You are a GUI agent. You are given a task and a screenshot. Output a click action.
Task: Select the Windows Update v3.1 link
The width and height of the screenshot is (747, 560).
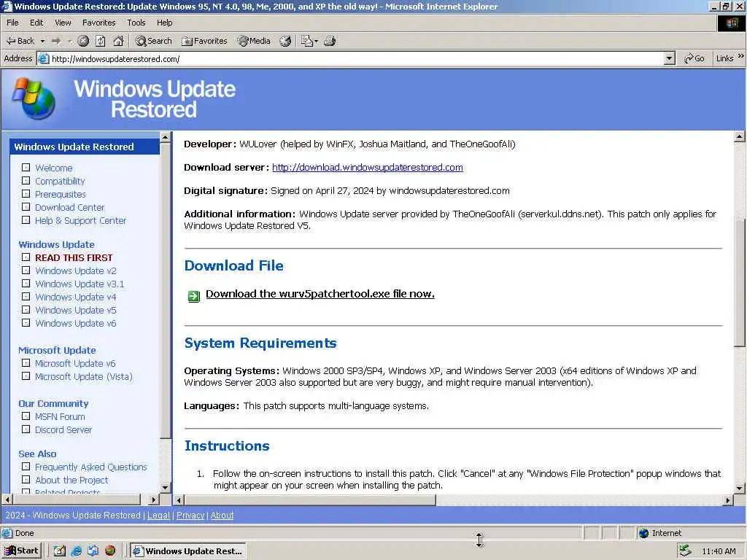80,284
